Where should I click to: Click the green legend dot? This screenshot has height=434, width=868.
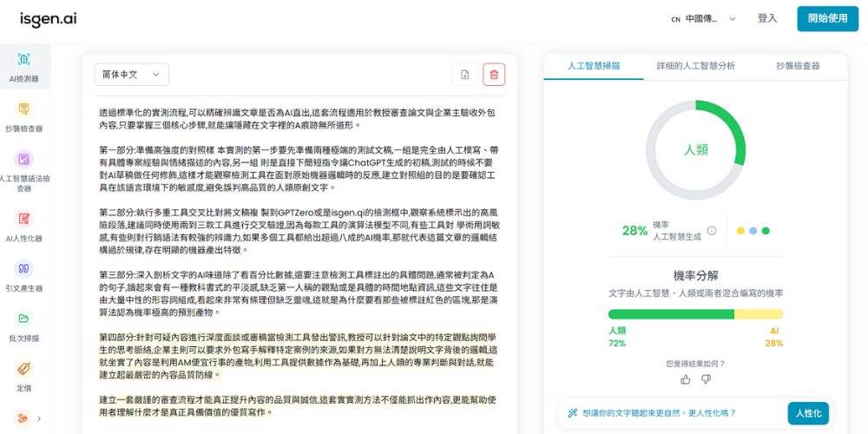tap(766, 231)
